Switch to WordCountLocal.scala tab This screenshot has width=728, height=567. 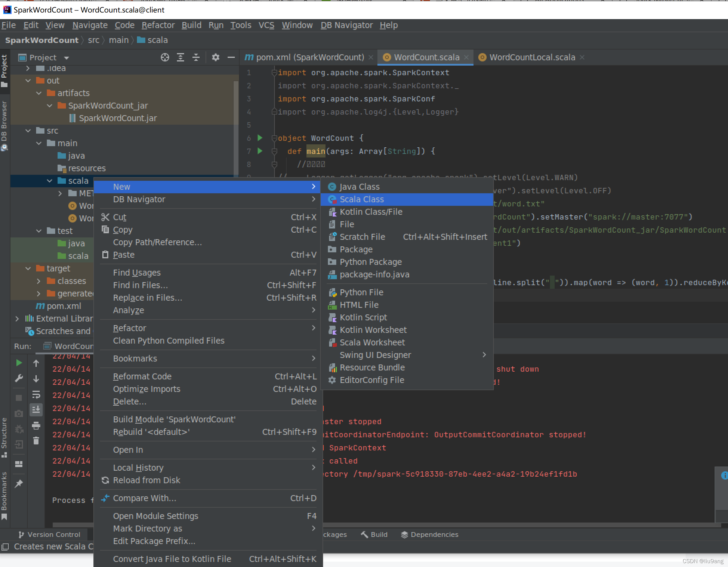click(x=532, y=57)
